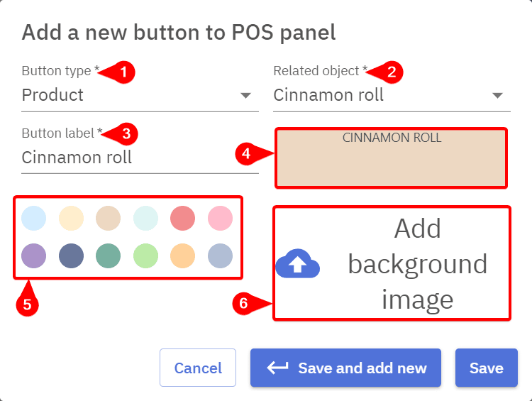This screenshot has height=401, width=532.
Task: Click the Cinnamon Roll button preview
Action: [x=392, y=158]
